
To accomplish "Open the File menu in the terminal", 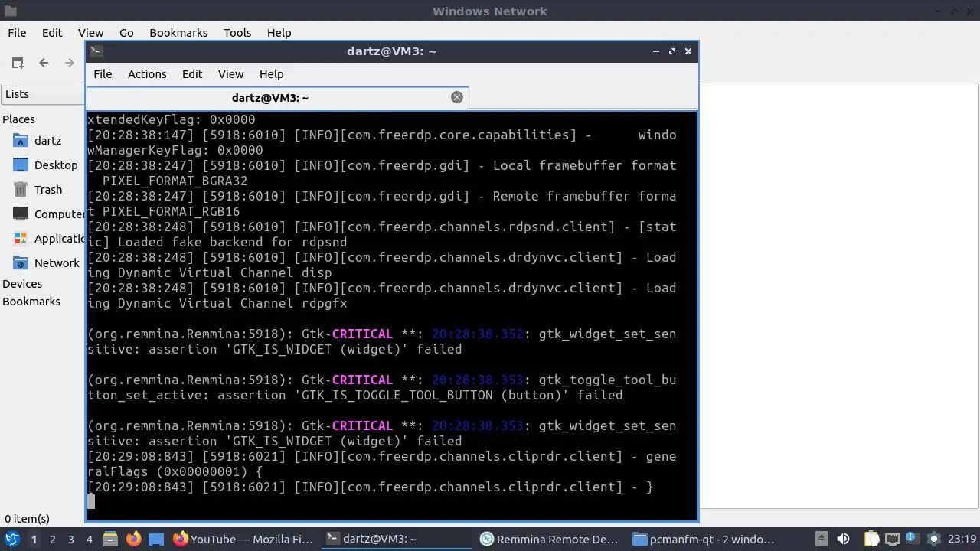I will point(103,74).
